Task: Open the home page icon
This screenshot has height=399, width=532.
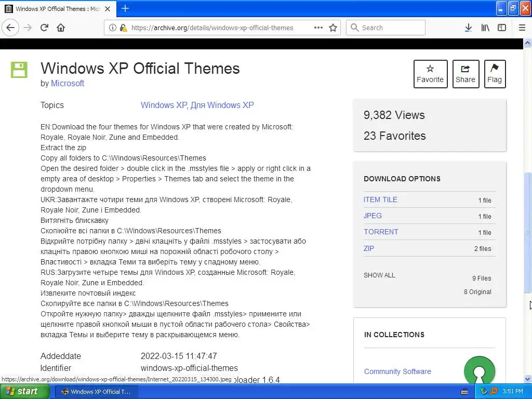Action: coord(61,28)
